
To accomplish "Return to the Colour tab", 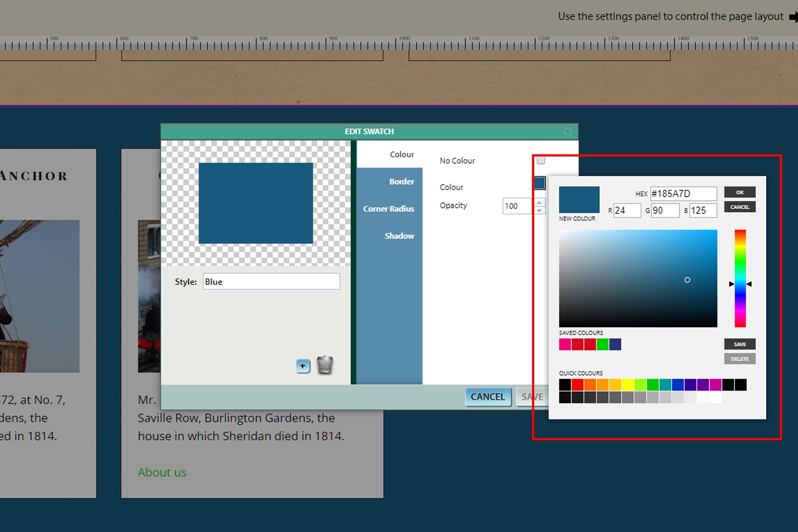I will 402,154.
